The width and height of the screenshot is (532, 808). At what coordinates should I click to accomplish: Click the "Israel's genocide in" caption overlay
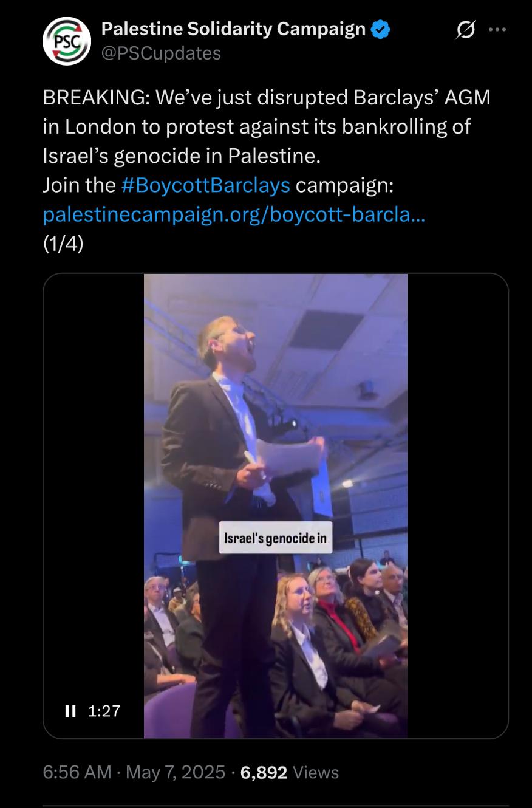coord(276,538)
